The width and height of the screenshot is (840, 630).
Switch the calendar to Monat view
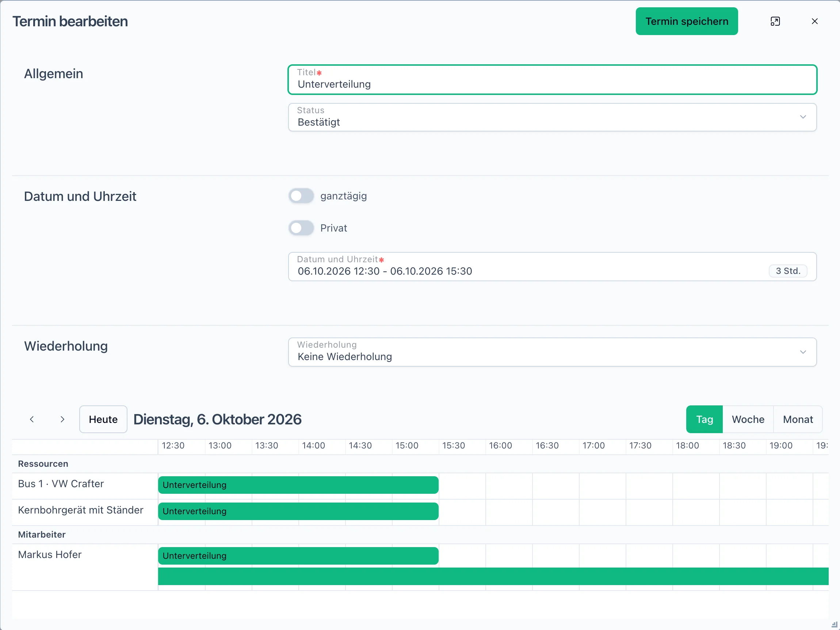click(798, 419)
